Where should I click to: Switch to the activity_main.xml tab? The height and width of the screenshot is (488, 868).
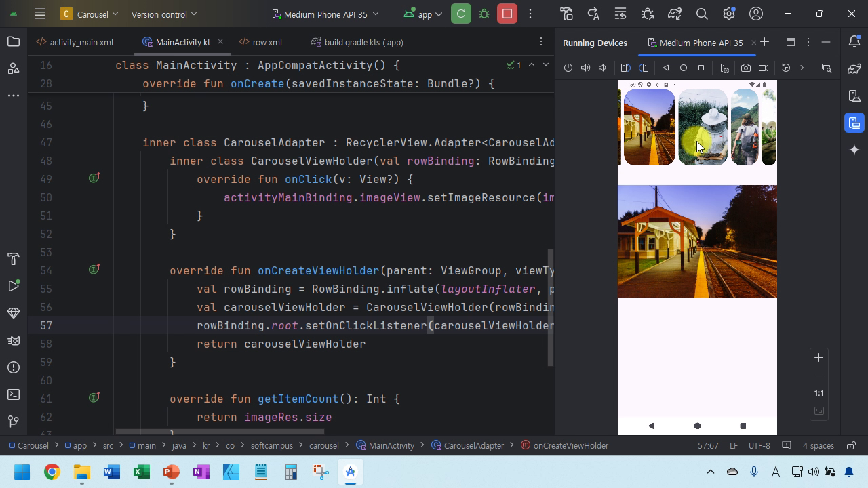point(75,42)
